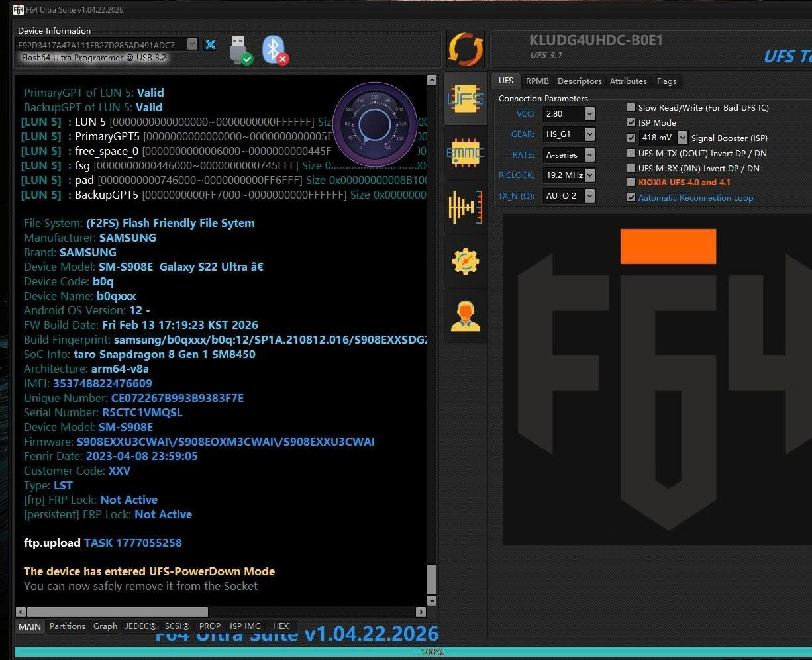This screenshot has height=660, width=812.
Task: Enable UFS M-TX (DOUT) Invert checkbox
Action: click(x=631, y=153)
